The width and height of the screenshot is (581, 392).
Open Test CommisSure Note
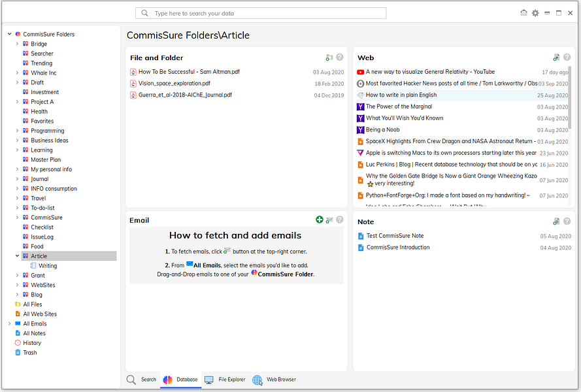[x=395, y=236]
